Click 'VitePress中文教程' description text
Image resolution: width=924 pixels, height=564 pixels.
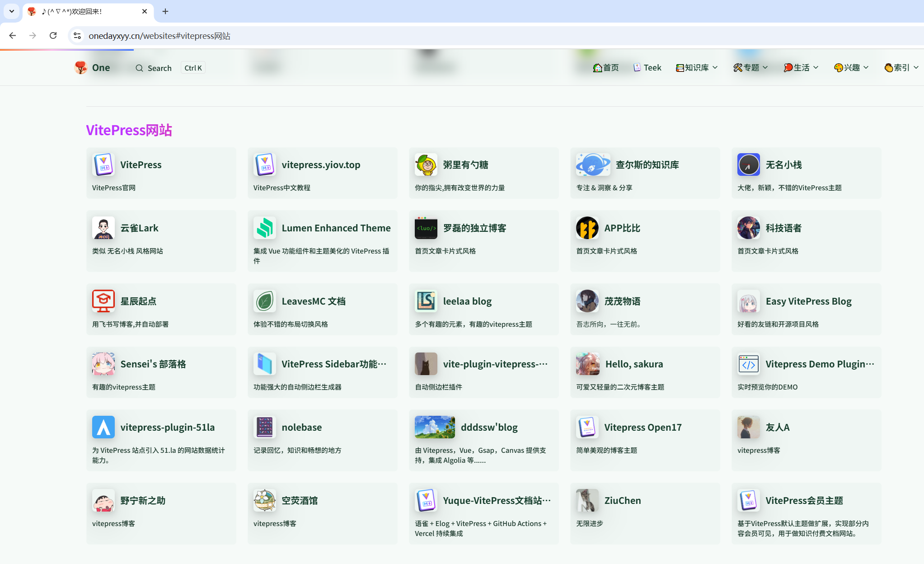point(282,188)
